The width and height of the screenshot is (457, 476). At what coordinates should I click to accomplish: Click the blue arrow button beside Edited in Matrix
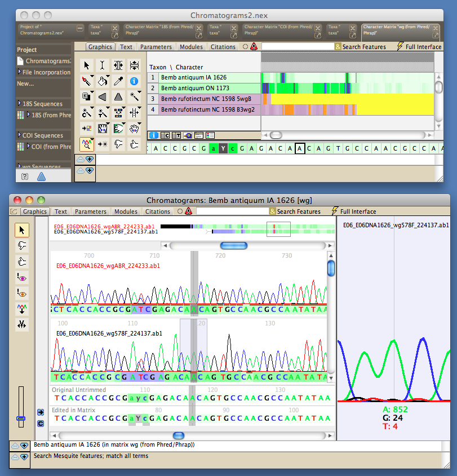point(41,412)
